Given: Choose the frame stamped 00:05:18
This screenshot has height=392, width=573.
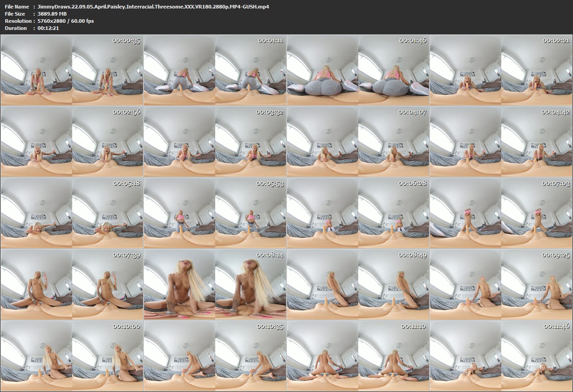Looking at the screenshot, I should click(x=72, y=213).
